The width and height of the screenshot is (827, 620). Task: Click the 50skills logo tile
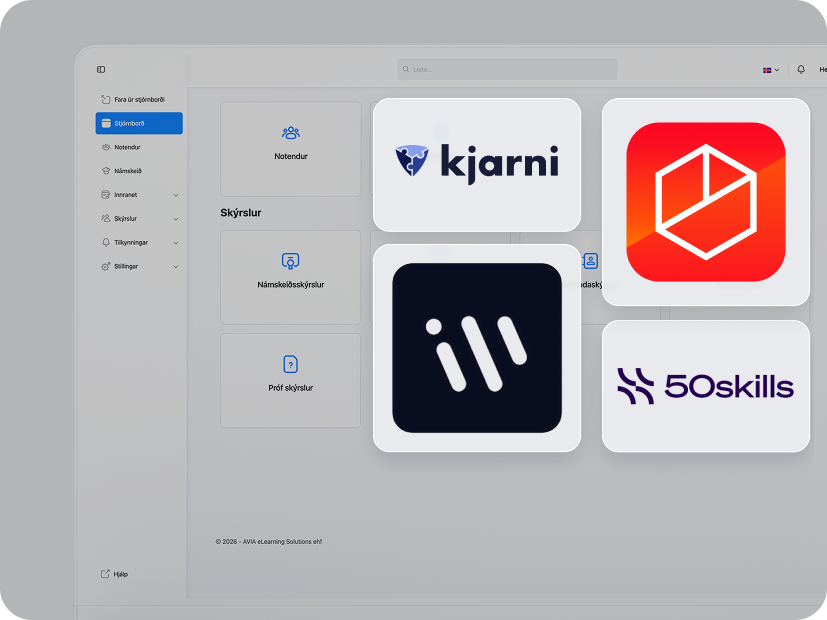pos(705,386)
